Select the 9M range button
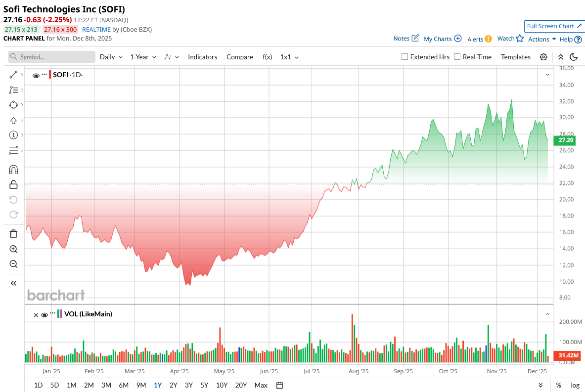Viewport: 585px width, 392px height. [141, 385]
